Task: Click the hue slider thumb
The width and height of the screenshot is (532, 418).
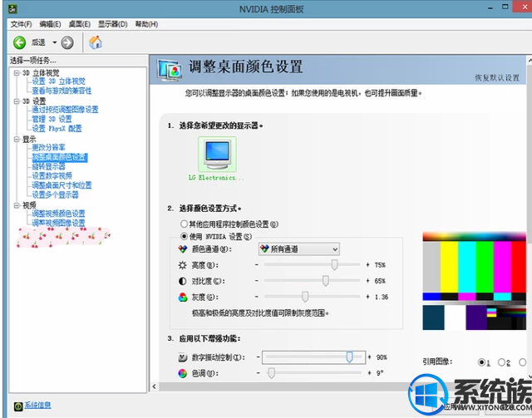Action: (271, 373)
